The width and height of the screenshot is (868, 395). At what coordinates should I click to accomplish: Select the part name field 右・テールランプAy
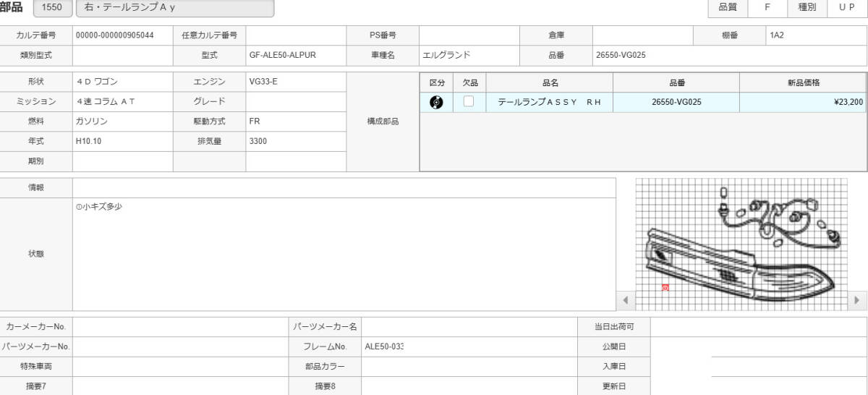tap(175, 8)
